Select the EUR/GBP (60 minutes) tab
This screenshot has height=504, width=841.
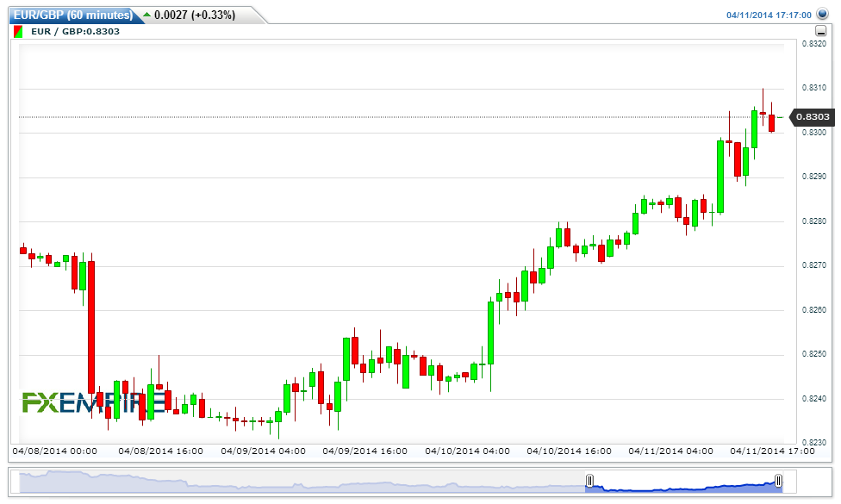73,15
